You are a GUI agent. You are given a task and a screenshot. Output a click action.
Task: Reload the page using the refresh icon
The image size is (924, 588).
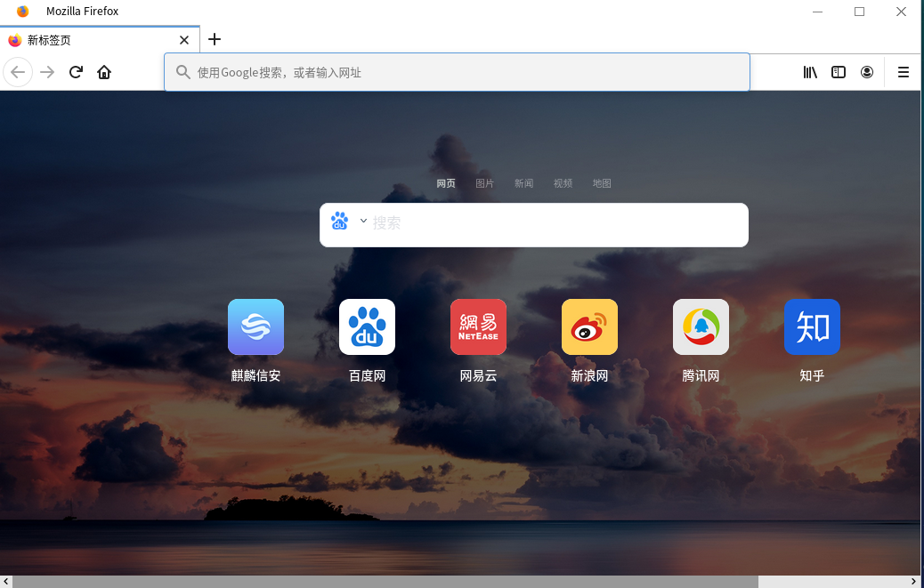[76, 72]
